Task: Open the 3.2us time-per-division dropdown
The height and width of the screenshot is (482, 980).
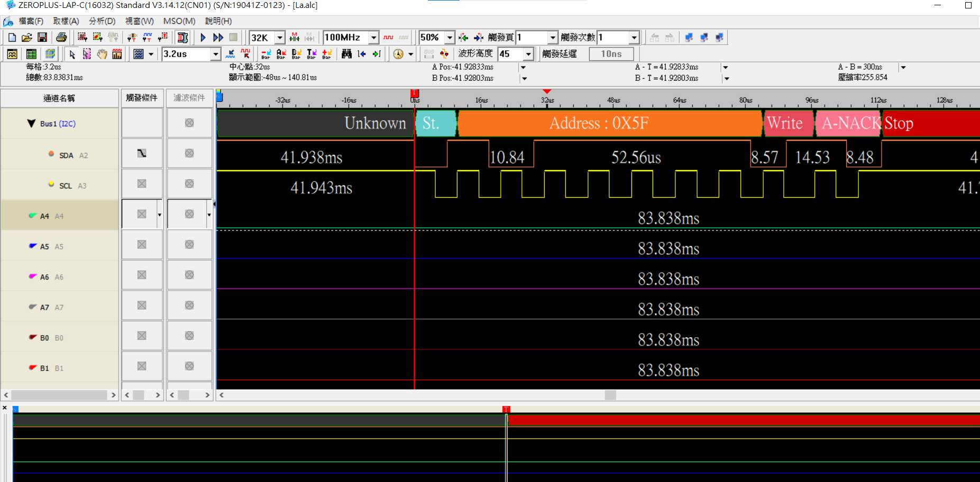Action: click(215, 54)
